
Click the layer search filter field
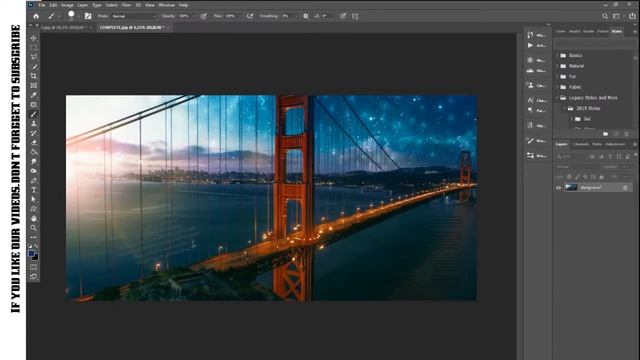[x=572, y=157]
